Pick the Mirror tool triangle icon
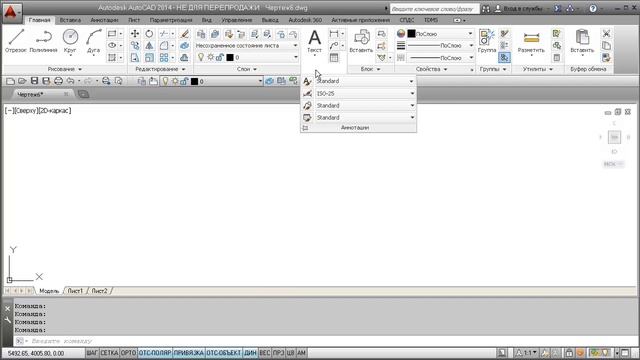Screen dimensions: 640x360 point(149,46)
